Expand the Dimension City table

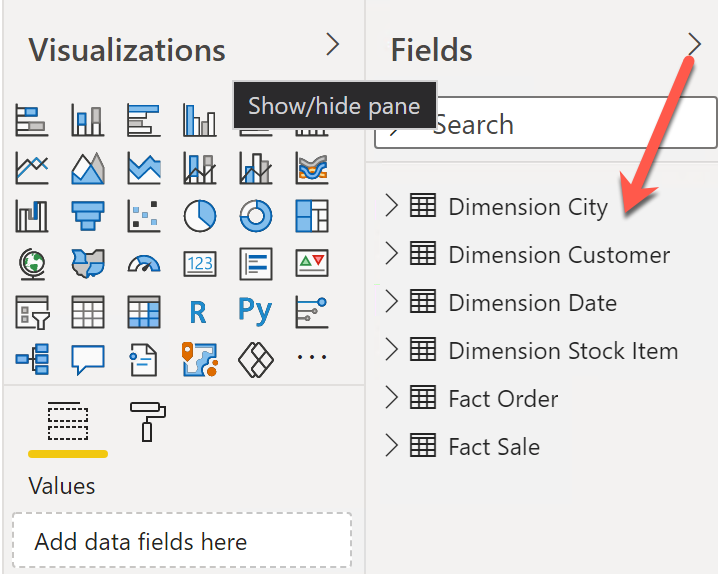pyautogui.click(x=391, y=206)
